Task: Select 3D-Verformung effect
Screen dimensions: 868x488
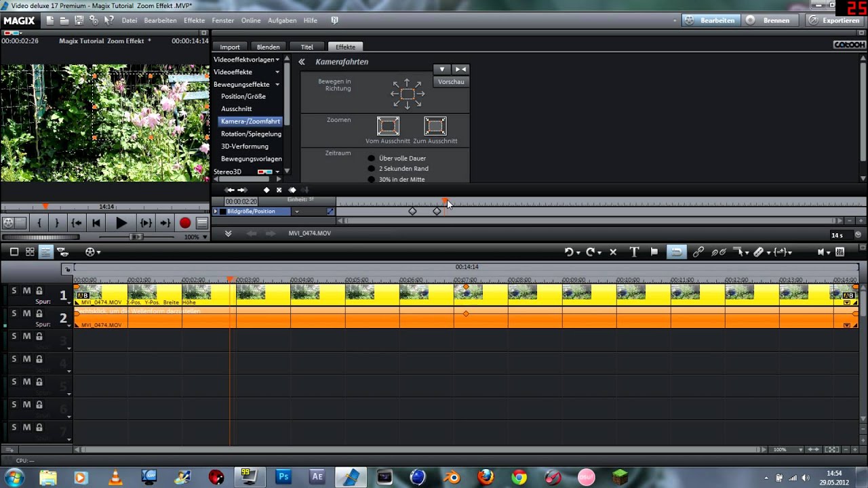Action: pos(245,146)
